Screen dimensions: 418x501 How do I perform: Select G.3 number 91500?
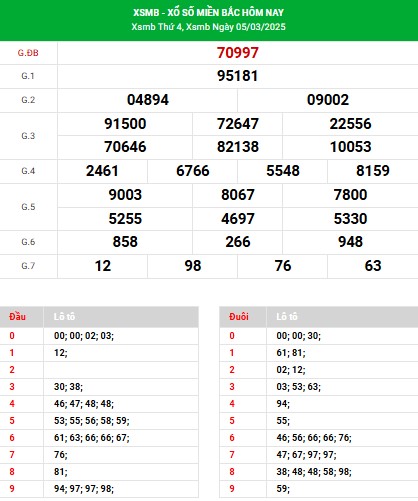125,124
